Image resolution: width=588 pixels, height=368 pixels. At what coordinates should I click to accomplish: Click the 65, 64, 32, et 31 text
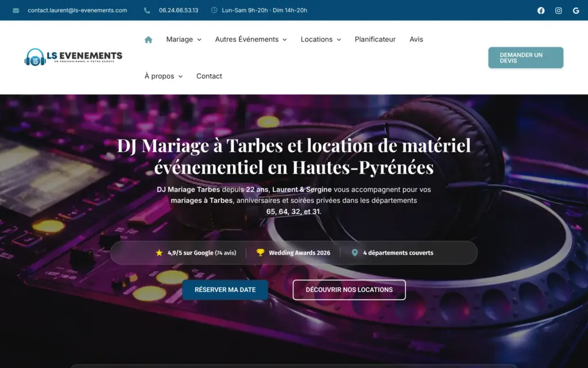tap(293, 212)
